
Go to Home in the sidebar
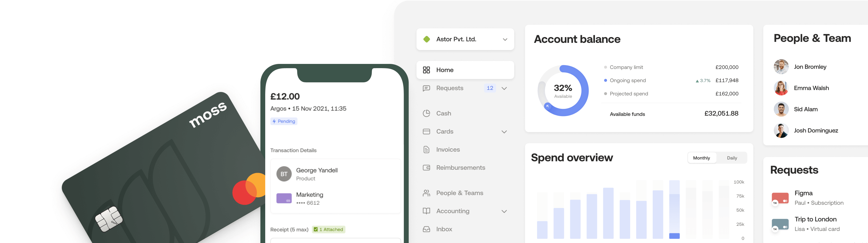(x=465, y=70)
